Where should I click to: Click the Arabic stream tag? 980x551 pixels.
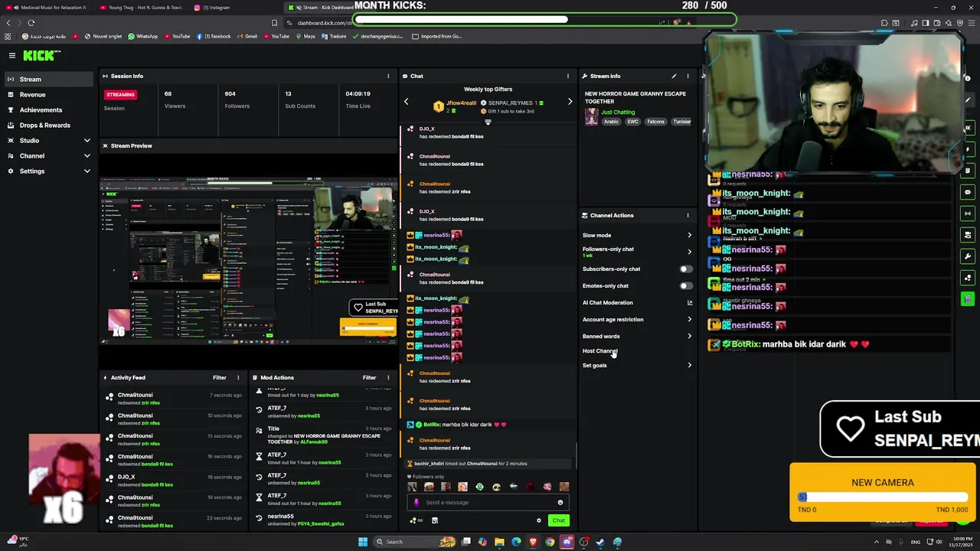click(x=611, y=122)
